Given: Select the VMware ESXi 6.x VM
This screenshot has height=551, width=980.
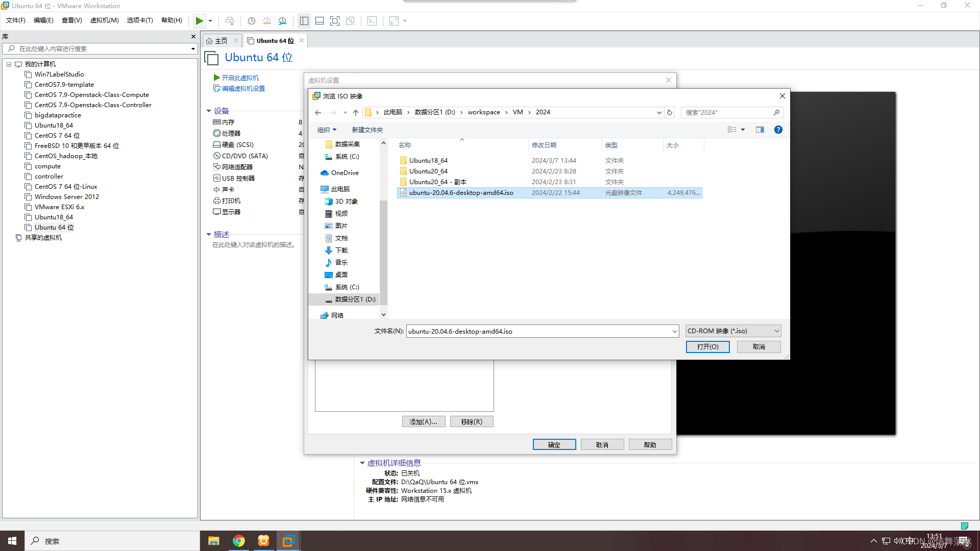Looking at the screenshot, I should pos(59,207).
